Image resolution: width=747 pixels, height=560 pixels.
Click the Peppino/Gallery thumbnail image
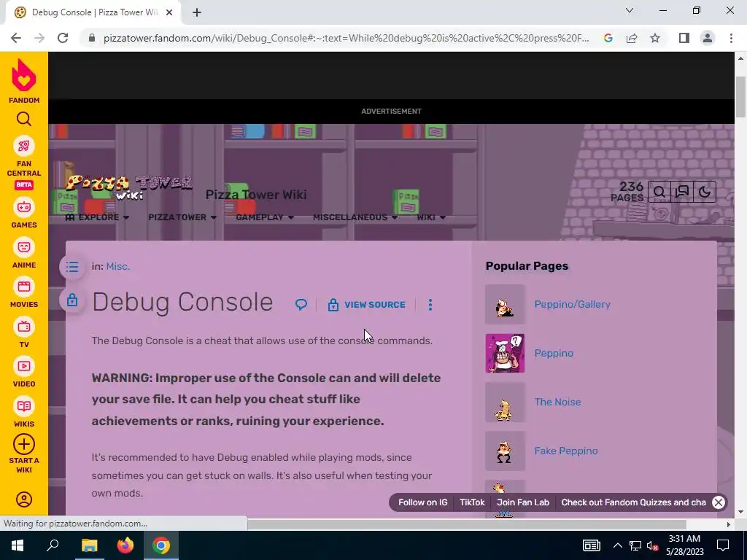coord(505,305)
